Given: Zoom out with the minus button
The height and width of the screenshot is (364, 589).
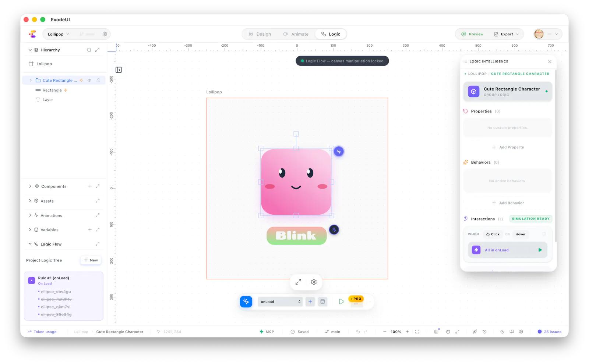Looking at the screenshot, I should [385, 332].
